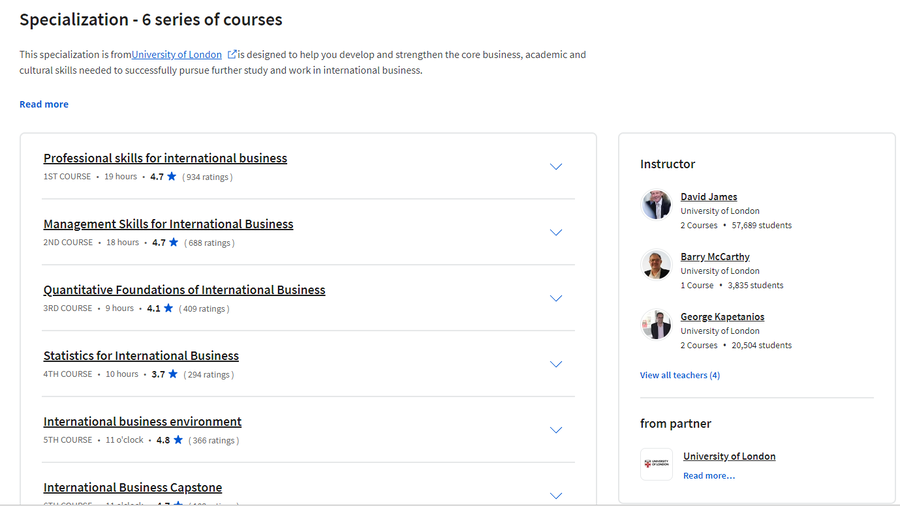This screenshot has width=900, height=506.
Task: Open University of London partner link
Action: tap(729, 456)
